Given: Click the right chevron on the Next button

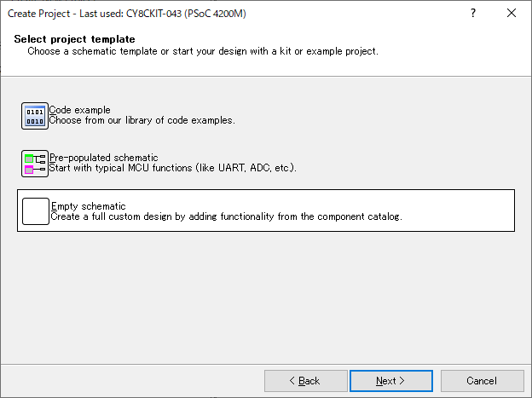Looking at the screenshot, I should pos(402,381).
